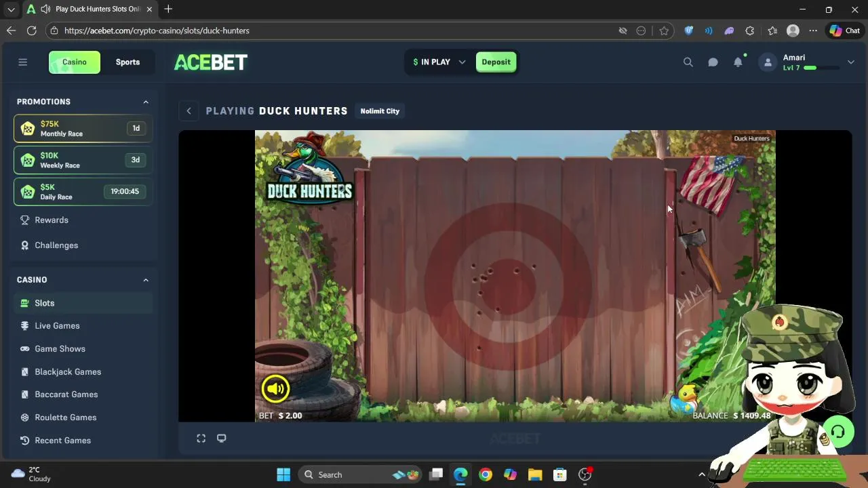The height and width of the screenshot is (488, 868).
Task: Select Game Shows in the sidebar
Action: [x=83, y=349]
